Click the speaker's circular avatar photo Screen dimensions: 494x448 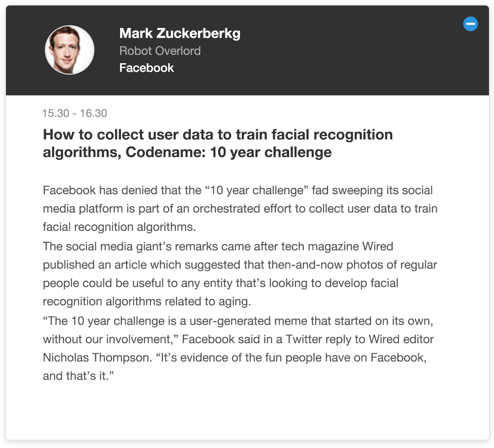(70, 50)
